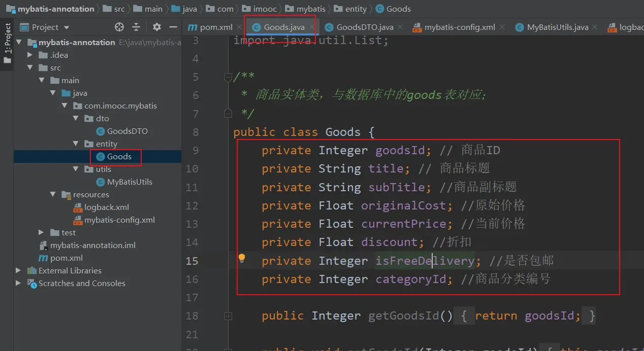Click the collapse all icon in Project panel

point(136,27)
